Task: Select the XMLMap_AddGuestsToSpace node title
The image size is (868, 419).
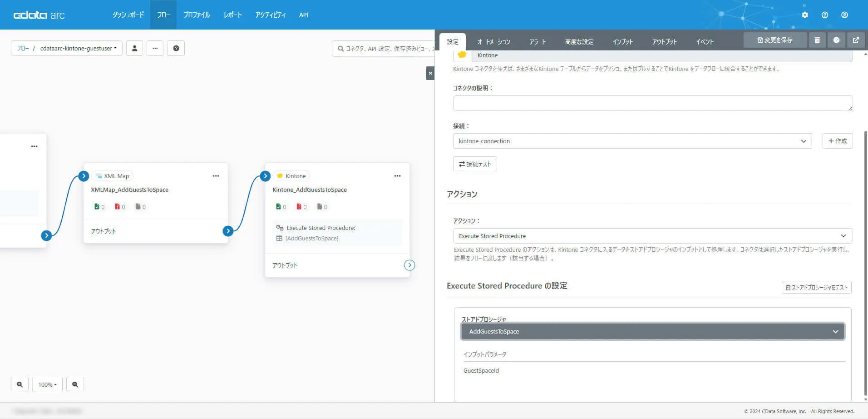Action: tap(129, 190)
